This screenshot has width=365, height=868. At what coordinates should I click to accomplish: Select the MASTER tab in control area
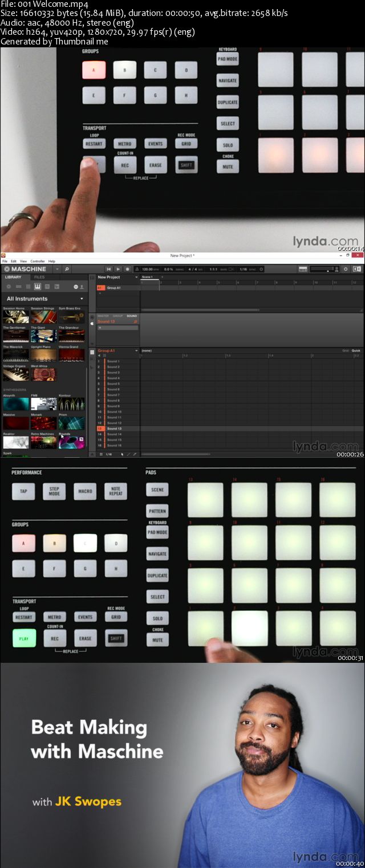[103, 316]
